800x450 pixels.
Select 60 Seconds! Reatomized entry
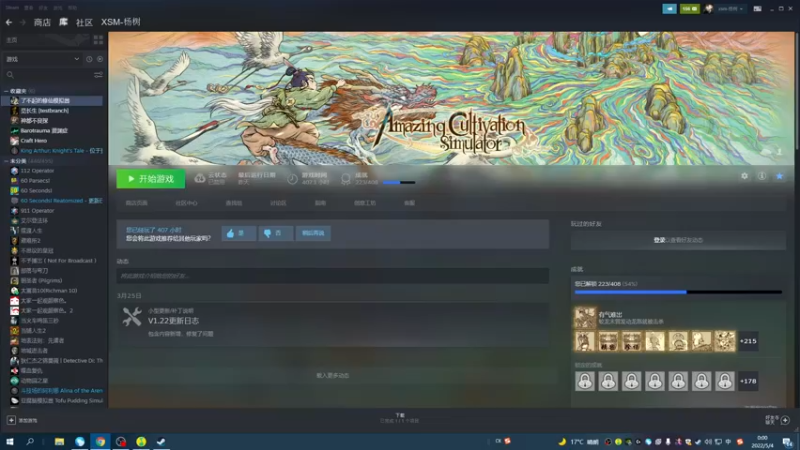click(x=53, y=201)
